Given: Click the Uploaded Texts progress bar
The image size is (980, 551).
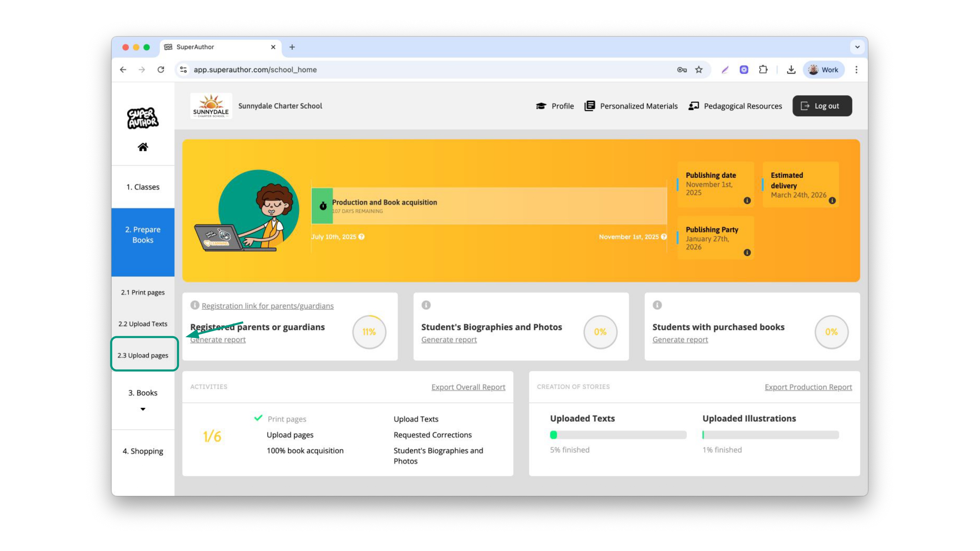Looking at the screenshot, I should tap(618, 435).
